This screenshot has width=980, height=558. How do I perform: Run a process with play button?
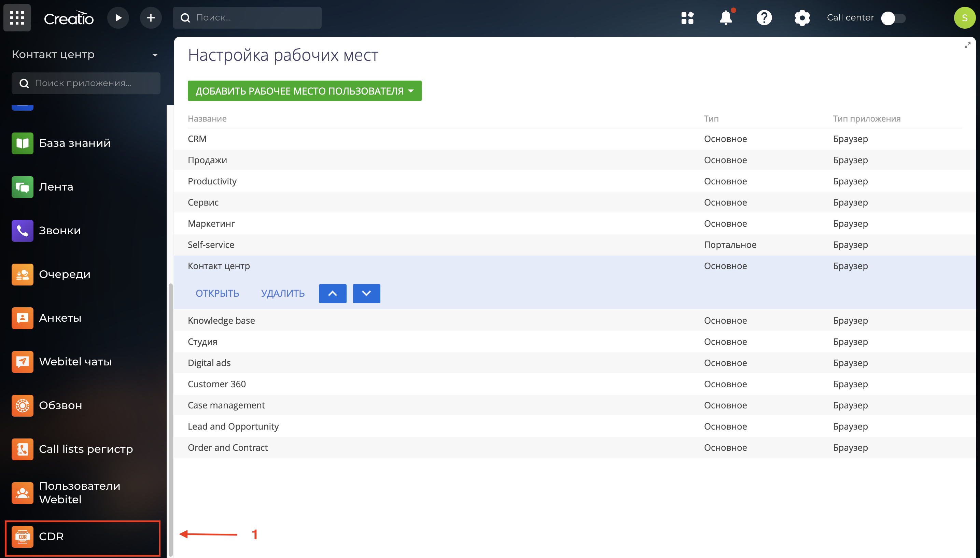pyautogui.click(x=118, y=18)
